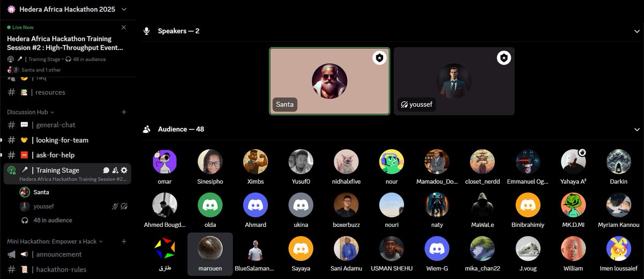Open the live training session event title
644x279 pixels.
tap(65, 43)
